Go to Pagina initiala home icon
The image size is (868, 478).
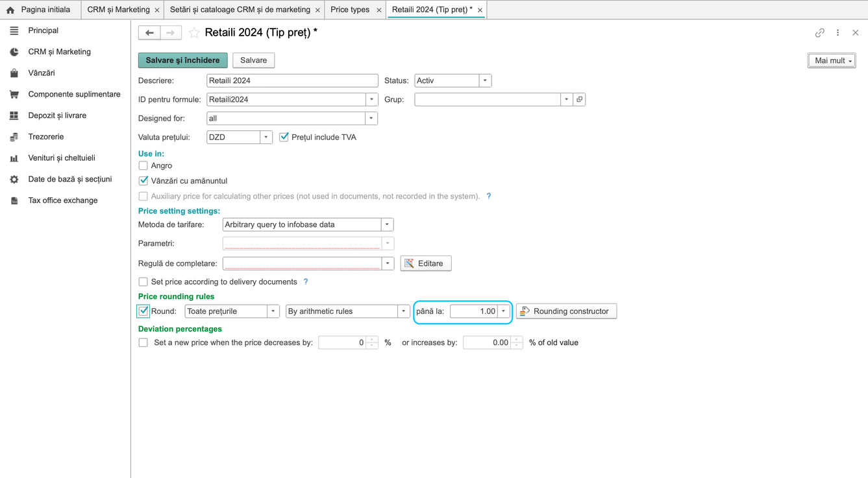(x=10, y=10)
